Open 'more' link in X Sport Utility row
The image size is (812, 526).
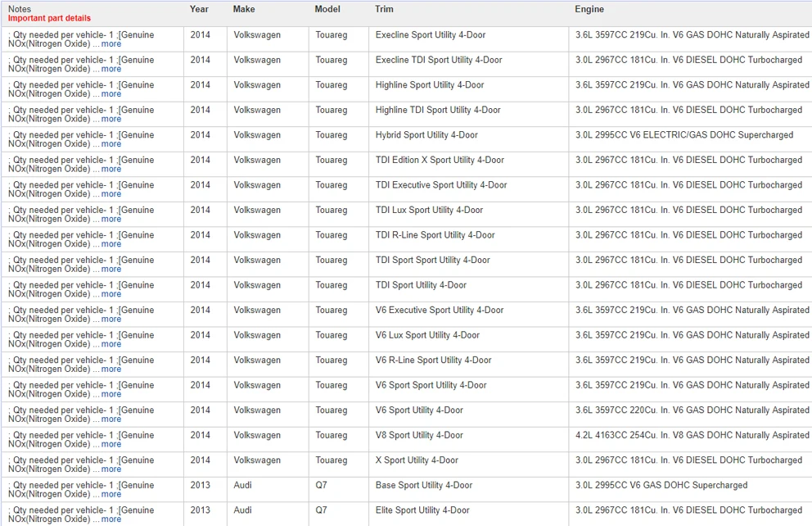111,469
